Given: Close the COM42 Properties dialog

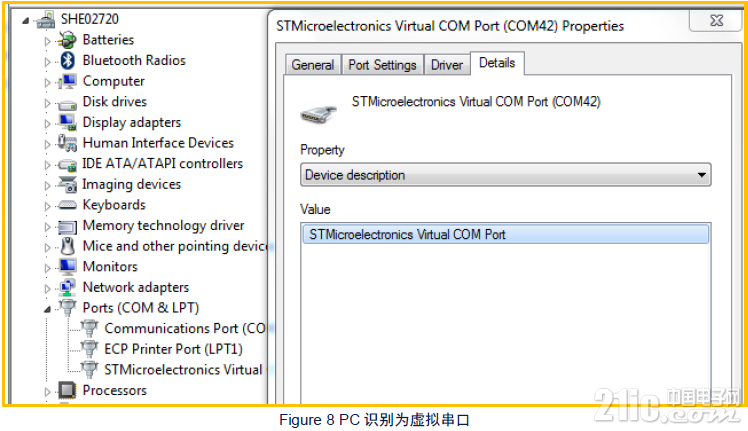Looking at the screenshot, I should [716, 20].
